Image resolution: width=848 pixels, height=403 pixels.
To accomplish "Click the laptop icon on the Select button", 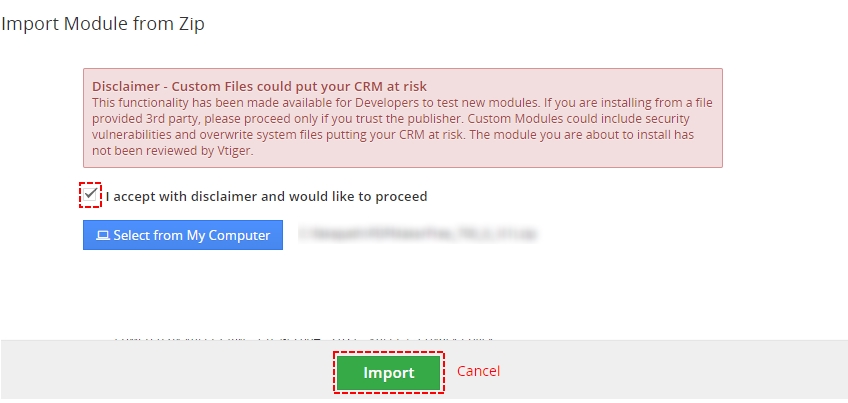I will [x=102, y=236].
